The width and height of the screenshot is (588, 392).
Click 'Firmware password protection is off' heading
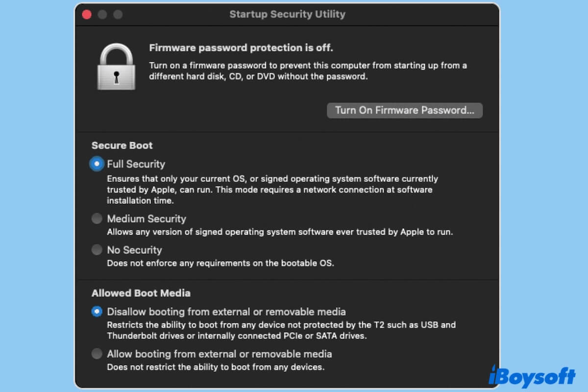pos(241,48)
